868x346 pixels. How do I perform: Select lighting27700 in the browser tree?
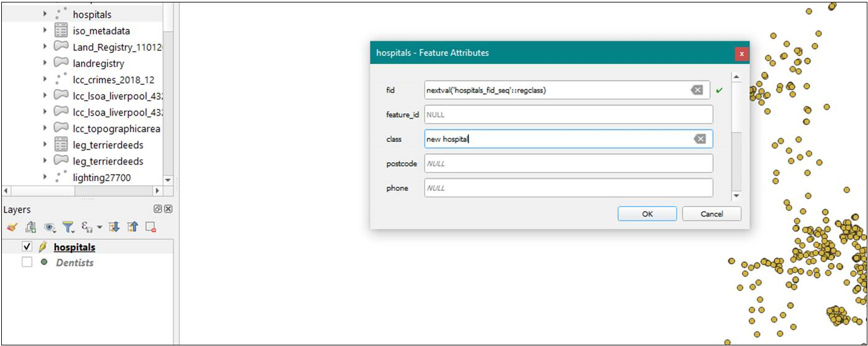(x=102, y=178)
